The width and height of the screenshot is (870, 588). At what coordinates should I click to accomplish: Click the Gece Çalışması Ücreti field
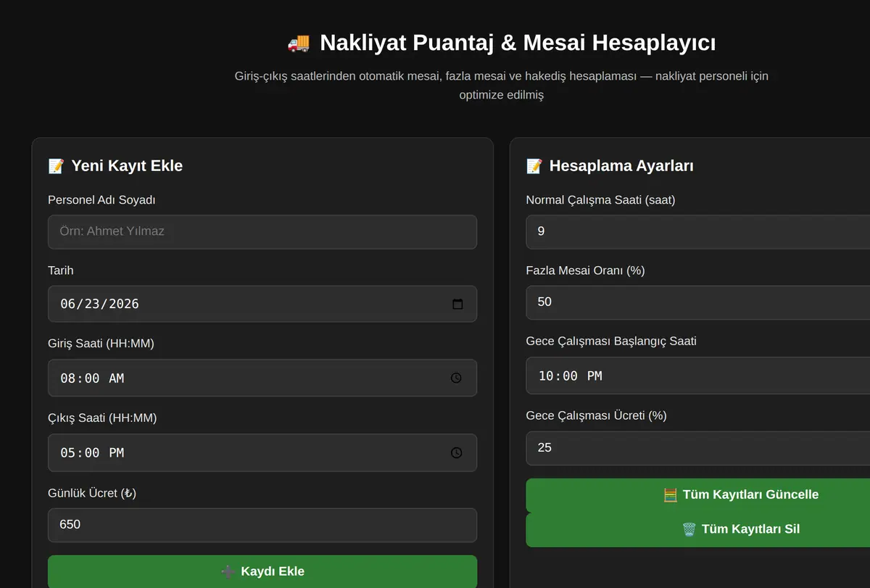click(698, 448)
